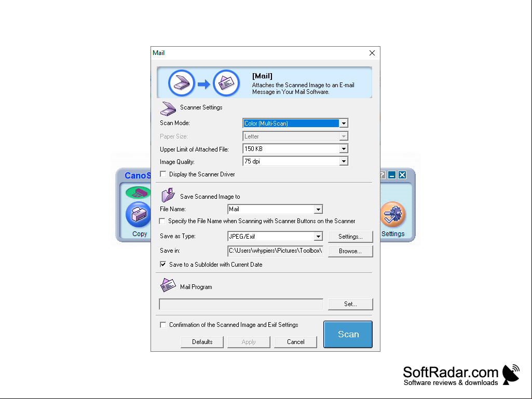
Task: Uncheck Save to a Subfolder with Current Date
Action: 163,264
